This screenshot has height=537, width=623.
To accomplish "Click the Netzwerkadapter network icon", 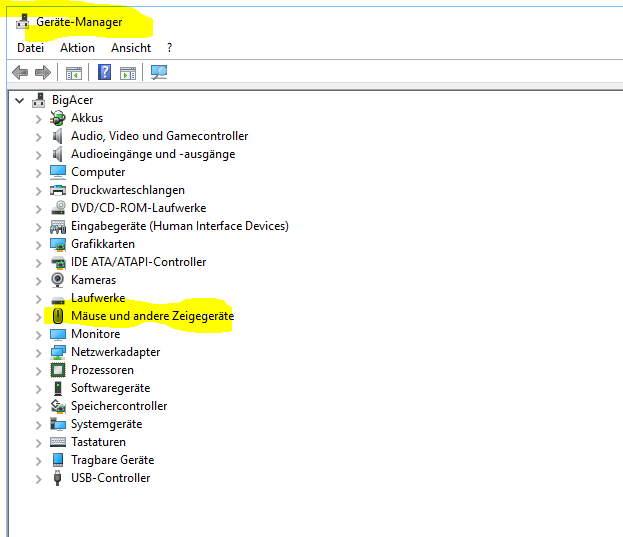I will [58, 352].
